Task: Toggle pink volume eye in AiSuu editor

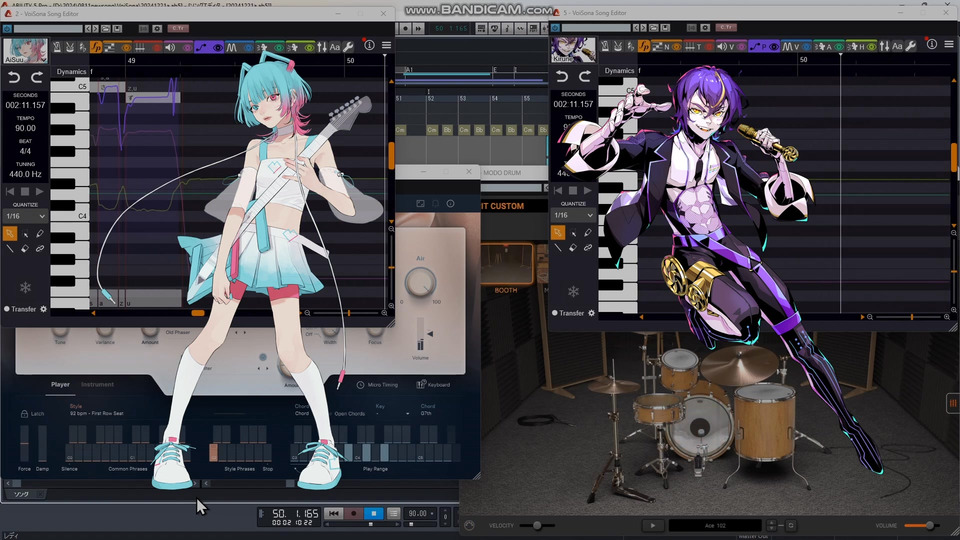Action: point(188,47)
